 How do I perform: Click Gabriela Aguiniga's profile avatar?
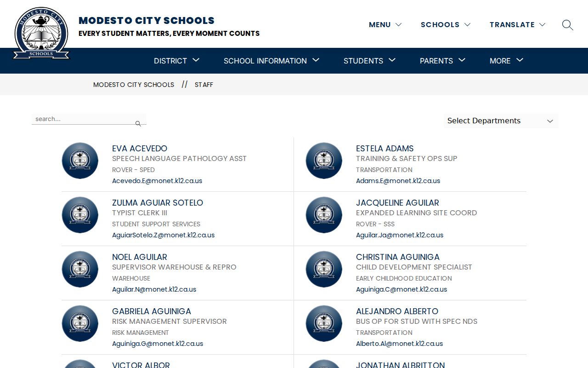coord(80,323)
